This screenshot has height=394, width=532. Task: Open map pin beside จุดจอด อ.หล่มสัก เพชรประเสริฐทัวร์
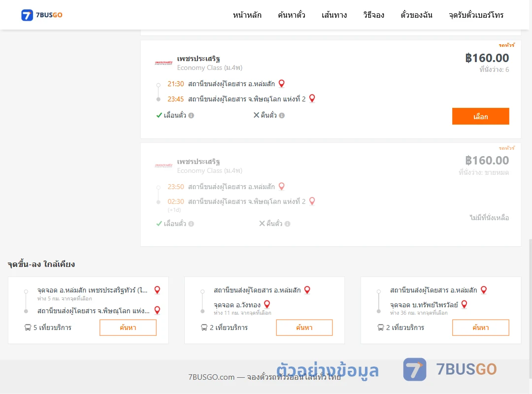point(157,290)
